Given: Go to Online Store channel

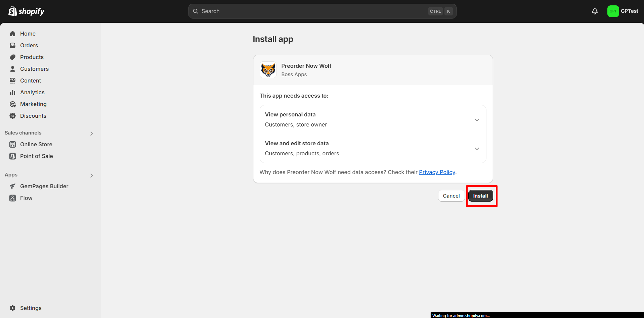Looking at the screenshot, I should (x=36, y=144).
